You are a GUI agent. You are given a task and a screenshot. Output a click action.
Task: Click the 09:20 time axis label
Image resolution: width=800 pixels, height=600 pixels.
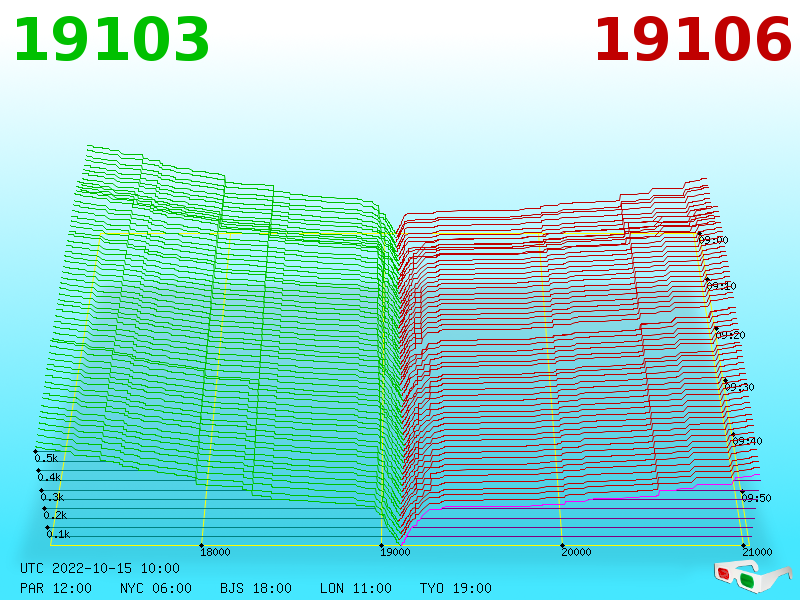click(731, 335)
